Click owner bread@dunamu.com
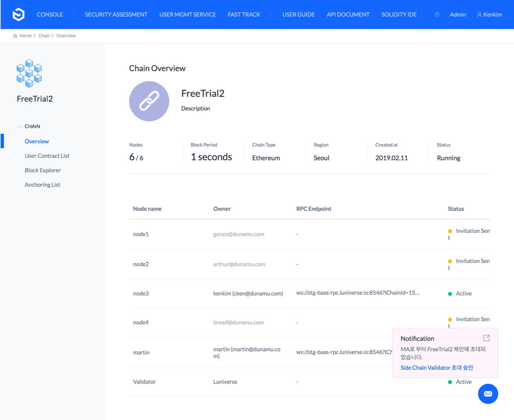The image size is (514, 420). click(238, 323)
